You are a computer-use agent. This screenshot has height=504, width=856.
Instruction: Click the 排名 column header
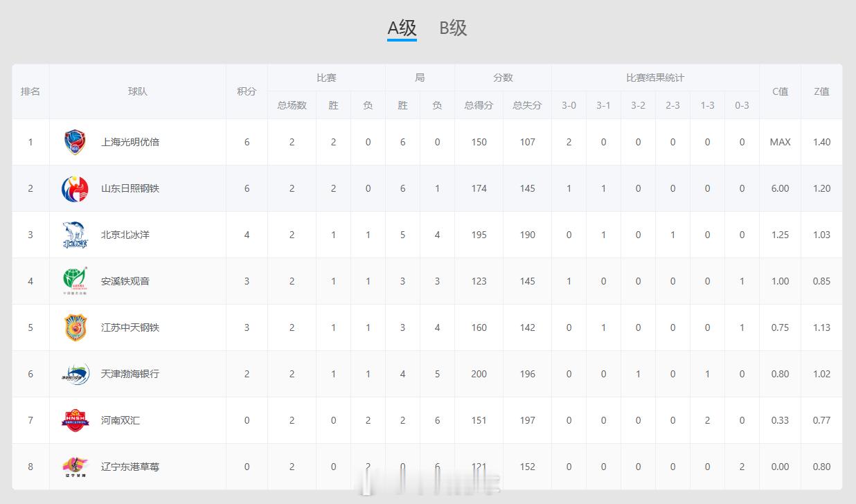pyautogui.click(x=30, y=91)
